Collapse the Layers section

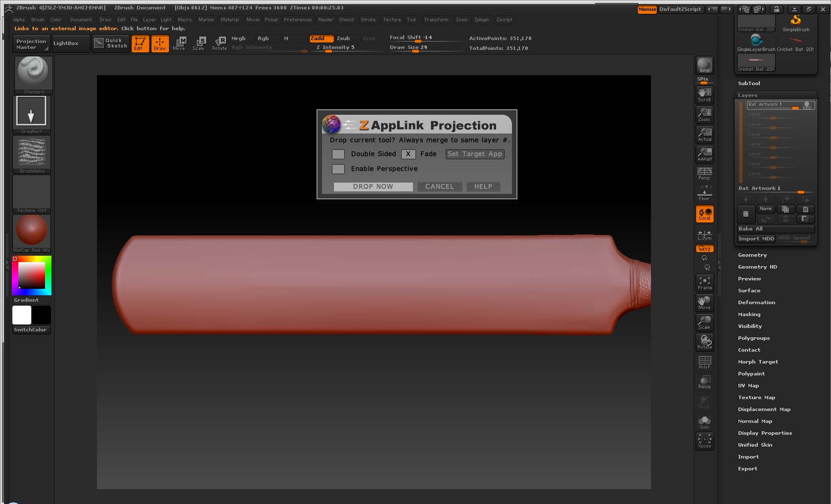pyautogui.click(x=747, y=95)
